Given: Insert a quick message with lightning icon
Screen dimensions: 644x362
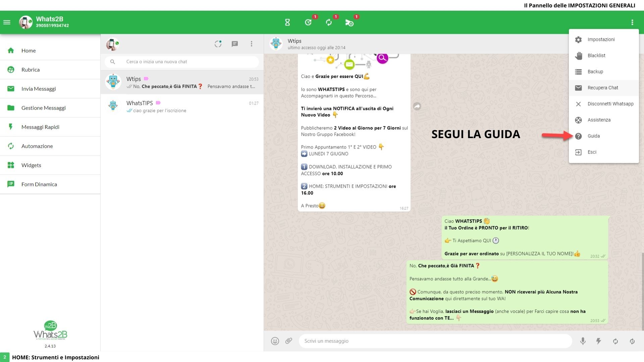Looking at the screenshot, I should [x=599, y=341].
